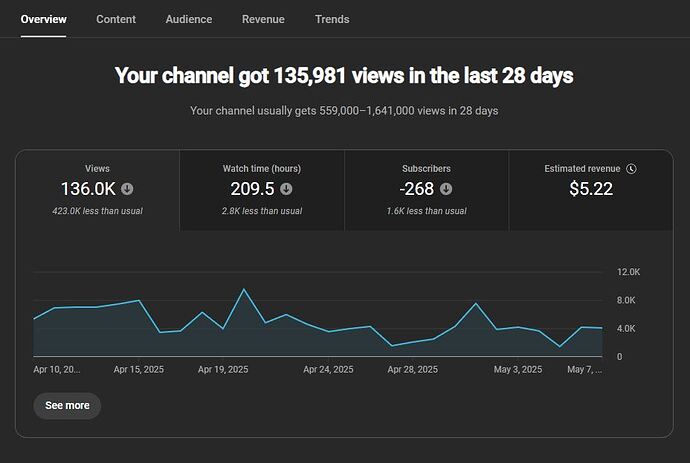Image resolution: width=690 pixels, height=463 pixels.
Task: Select the Views metric card title
Action: tap(98, 169)
